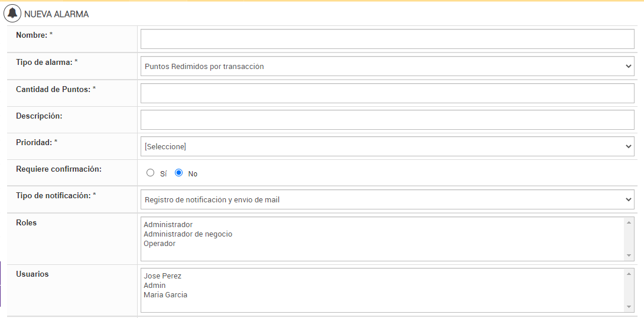The image size is (644, 318).
Task: Click the bell icon beside Nueva Alarma
Action: pyautogui.click(x=12, y=13)
